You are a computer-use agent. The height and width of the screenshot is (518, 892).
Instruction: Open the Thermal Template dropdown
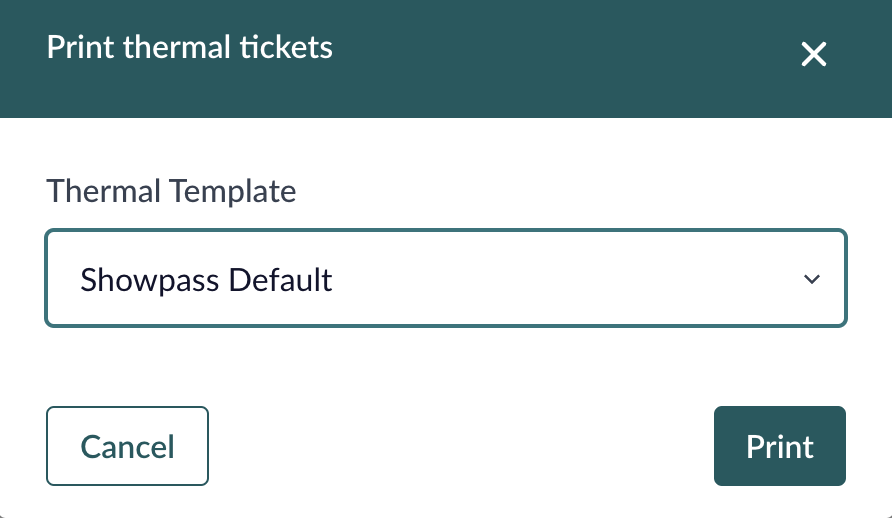click(x=446, y=278)
